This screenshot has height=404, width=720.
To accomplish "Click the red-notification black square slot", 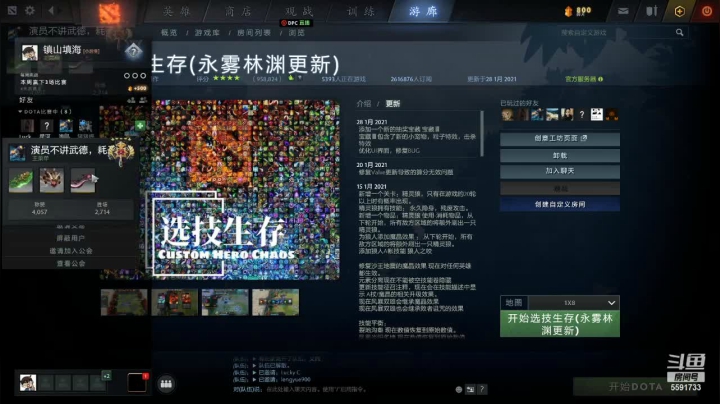I will point(137,382).
